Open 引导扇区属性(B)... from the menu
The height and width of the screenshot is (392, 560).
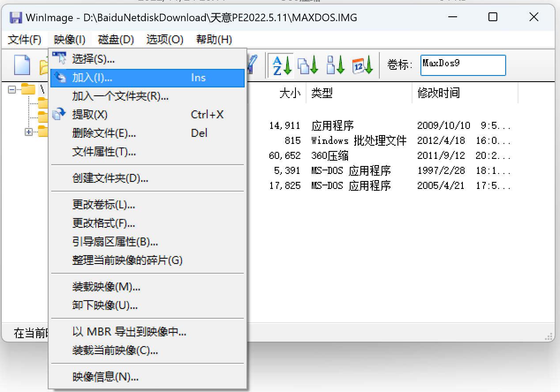click(x=148, y=242)
